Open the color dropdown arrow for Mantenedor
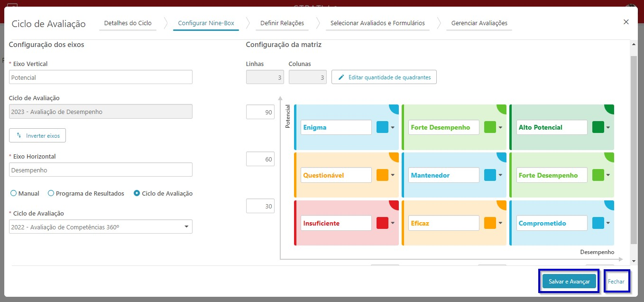Screen dimensions: 644x302 pyautogui.click(x=500, y=175)
